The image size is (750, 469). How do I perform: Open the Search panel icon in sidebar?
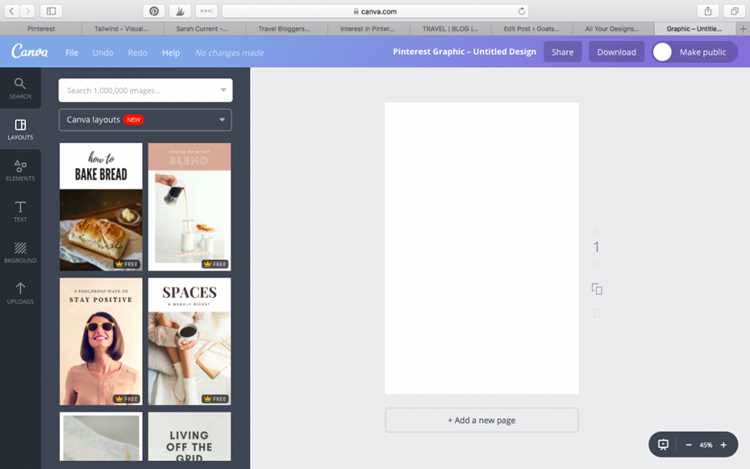20,84
